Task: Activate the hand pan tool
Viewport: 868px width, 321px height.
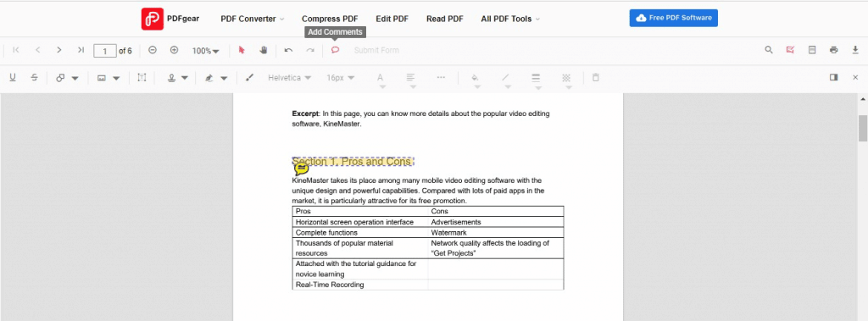Action: click(264, 50)
